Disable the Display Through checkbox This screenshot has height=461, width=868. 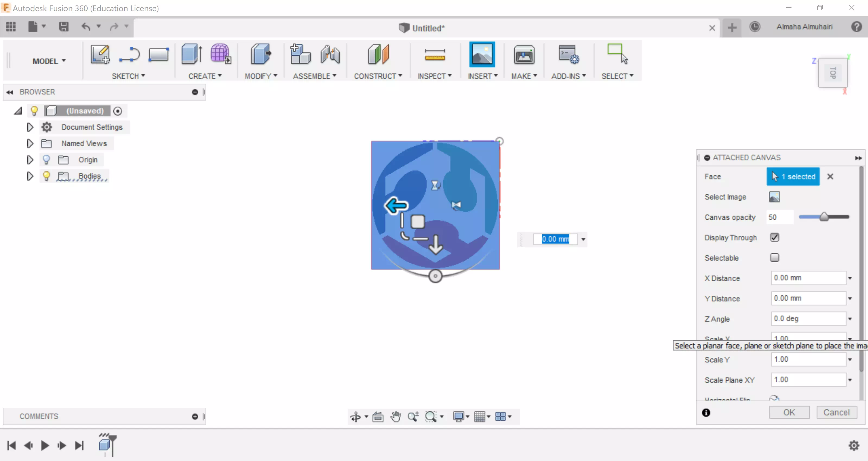tap(774, 237)
